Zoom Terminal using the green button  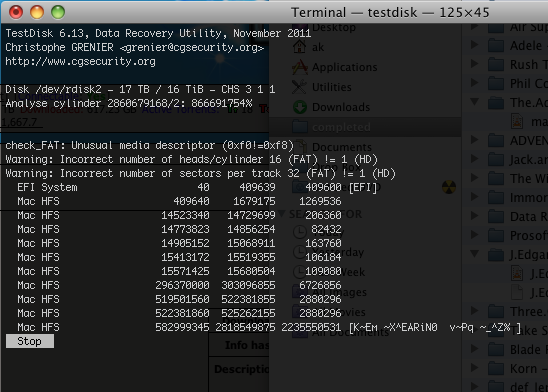click(58, 12)
